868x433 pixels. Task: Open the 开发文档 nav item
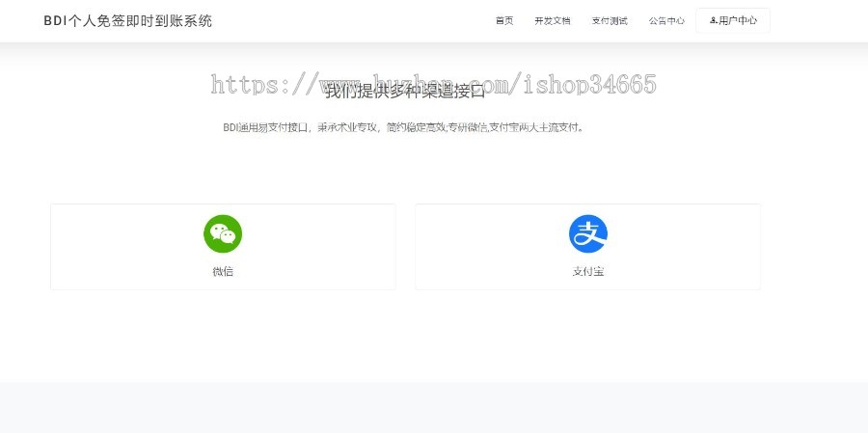coord(552,21)
